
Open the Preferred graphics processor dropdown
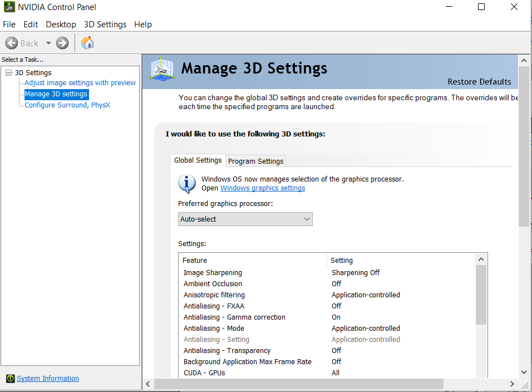click(x=245, y=219)
